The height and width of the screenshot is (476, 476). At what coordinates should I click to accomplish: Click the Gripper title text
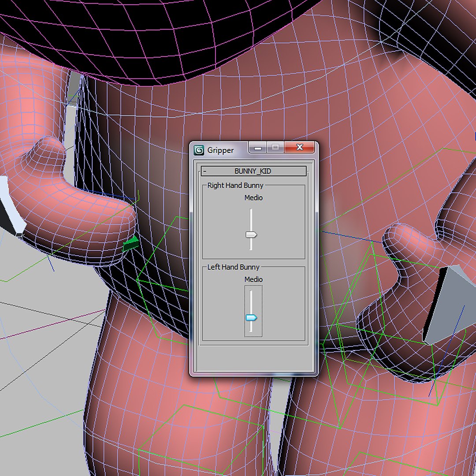pos(220,150)
